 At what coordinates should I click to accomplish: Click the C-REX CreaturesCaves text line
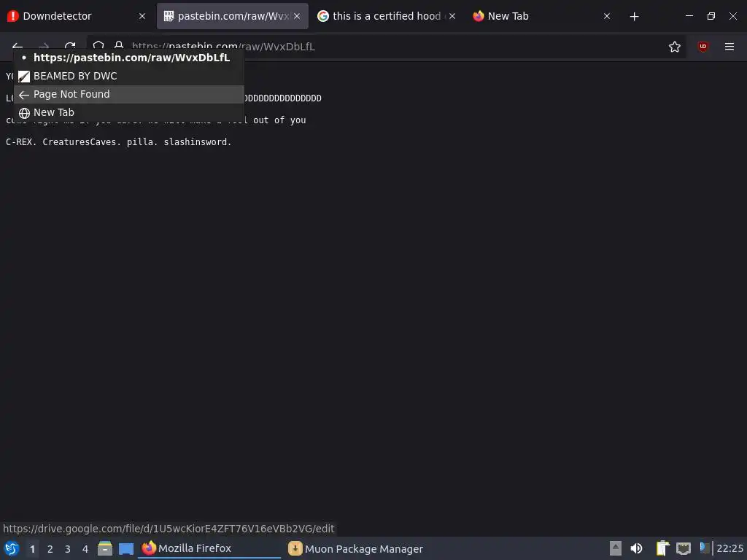click(x=119, y=142)
